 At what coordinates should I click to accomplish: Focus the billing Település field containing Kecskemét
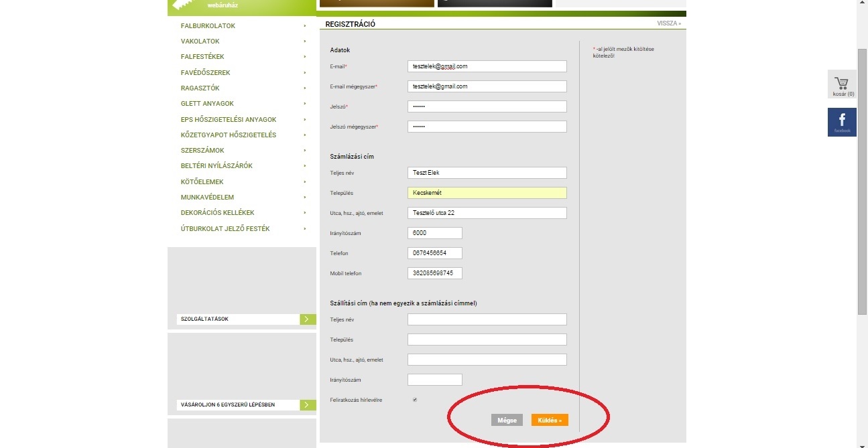[487, 193]
